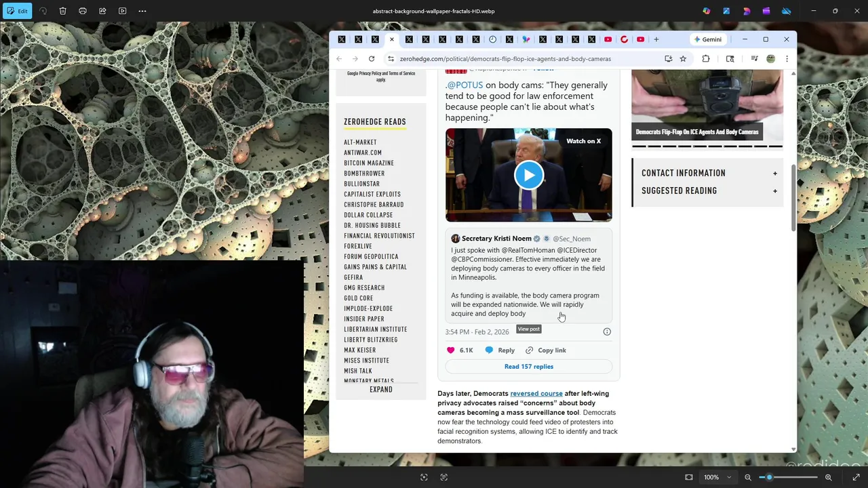
Task: Delete the image with the trash icon
Action: click(63, 11)
